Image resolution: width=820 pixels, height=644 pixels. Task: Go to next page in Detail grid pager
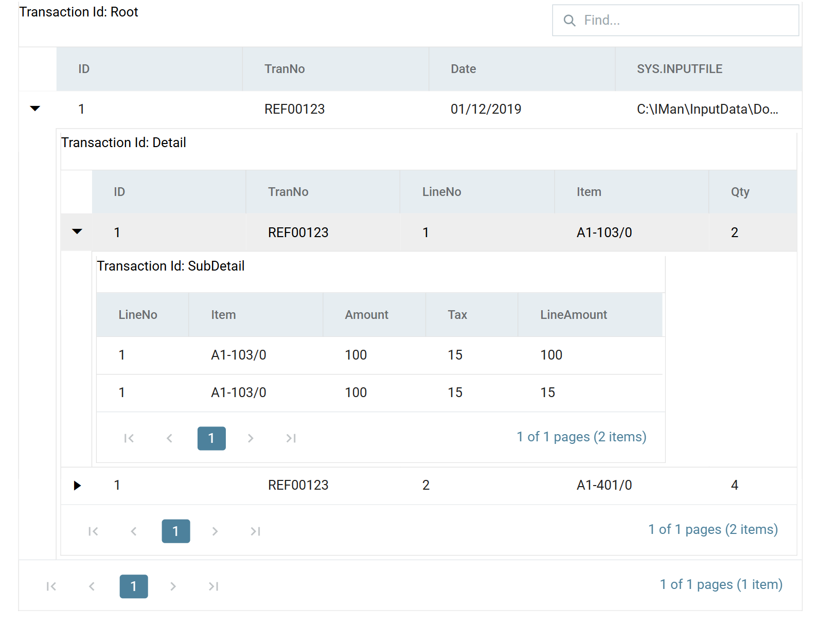[x=215, y=531]
